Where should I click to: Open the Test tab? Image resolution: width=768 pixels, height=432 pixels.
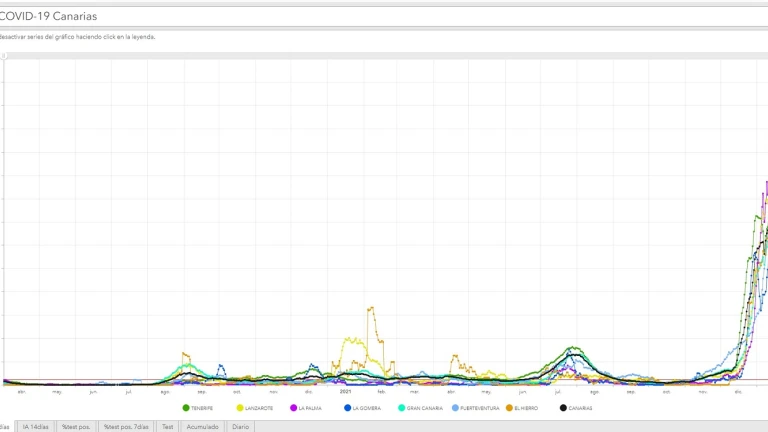(167, 427)
